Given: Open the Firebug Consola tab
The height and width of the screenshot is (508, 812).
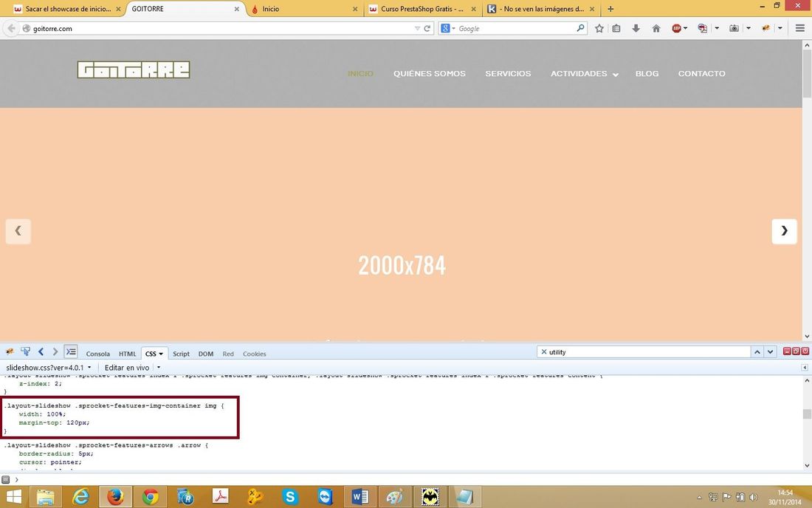Looking at the screenshot, I should click(x=98, y=354).
